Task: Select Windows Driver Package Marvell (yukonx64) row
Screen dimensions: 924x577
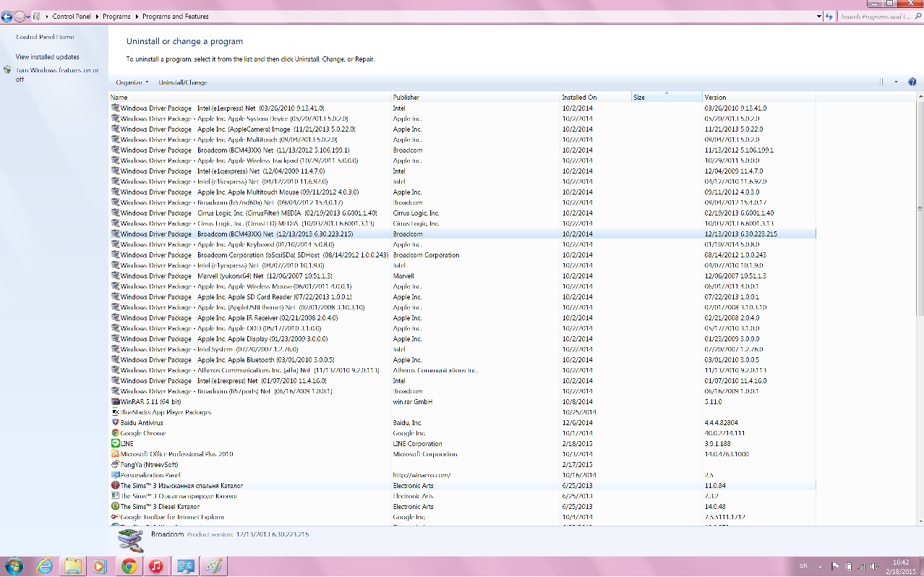Action: [x=463, y=275]
